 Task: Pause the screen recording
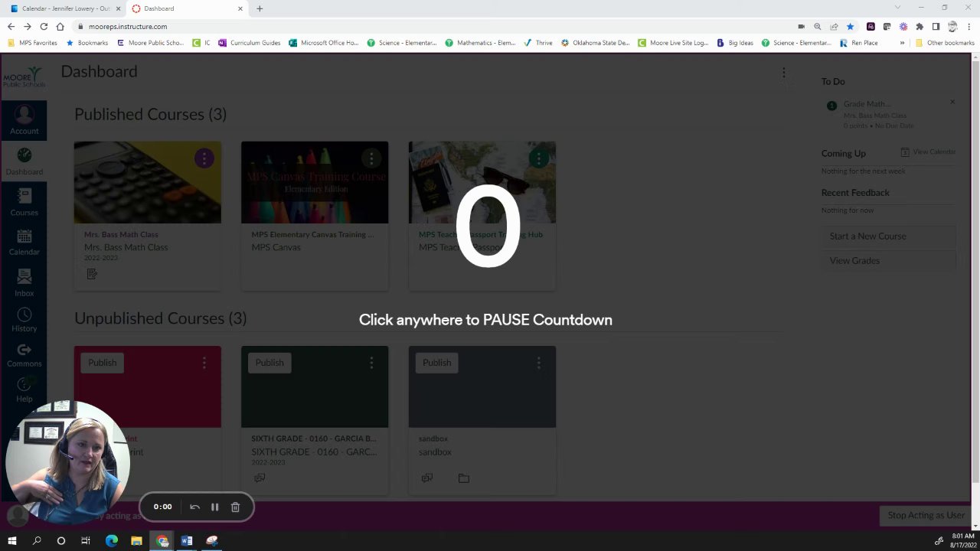click(x=214, y=507)
